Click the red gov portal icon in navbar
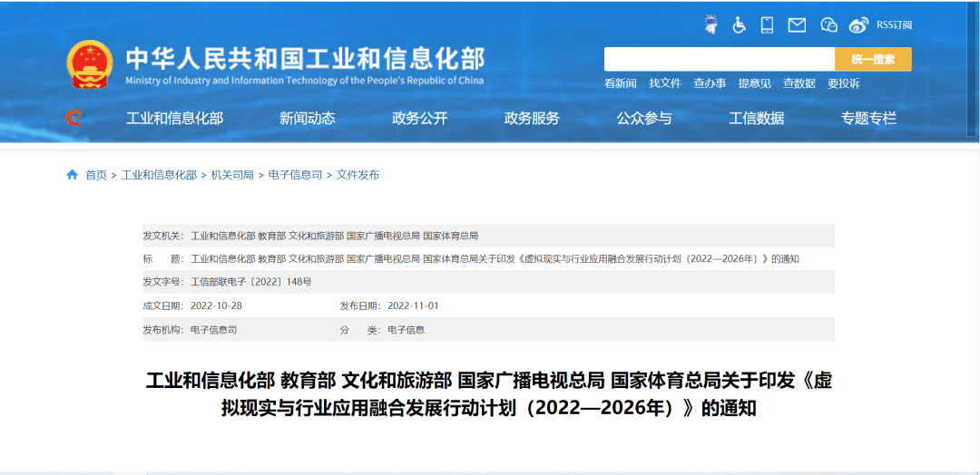Image resolution: width=980 pixels, height=475 pixels. [x=74, y=118]
